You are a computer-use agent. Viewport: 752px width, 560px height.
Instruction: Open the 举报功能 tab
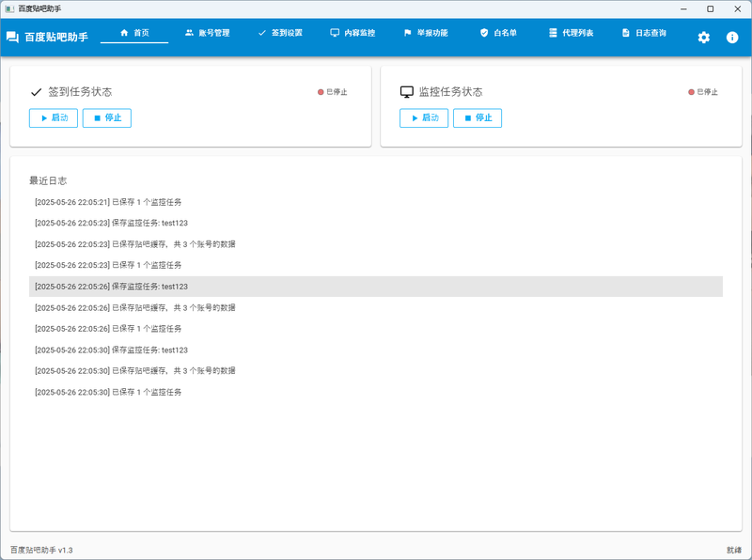(x=426, y=33)
